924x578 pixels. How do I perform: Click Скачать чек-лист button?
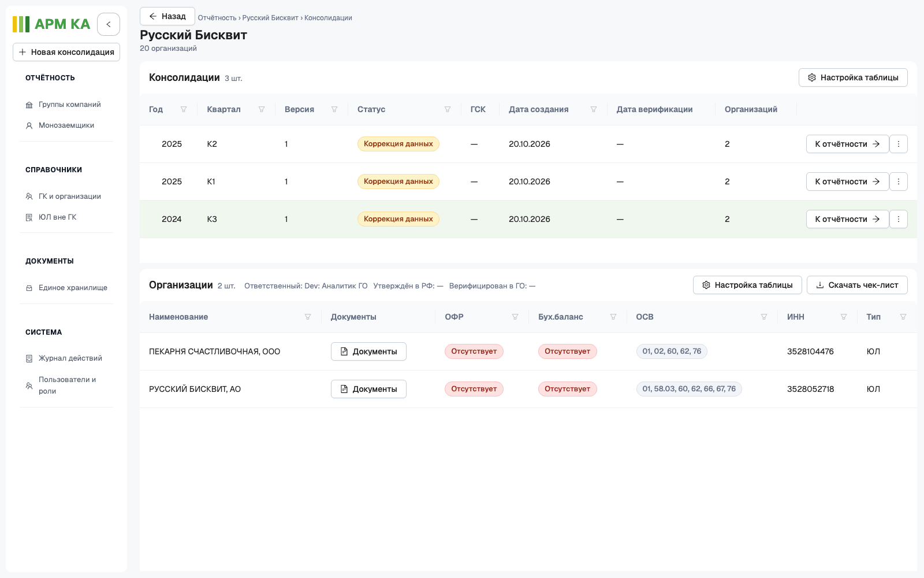tap(857, 285)
